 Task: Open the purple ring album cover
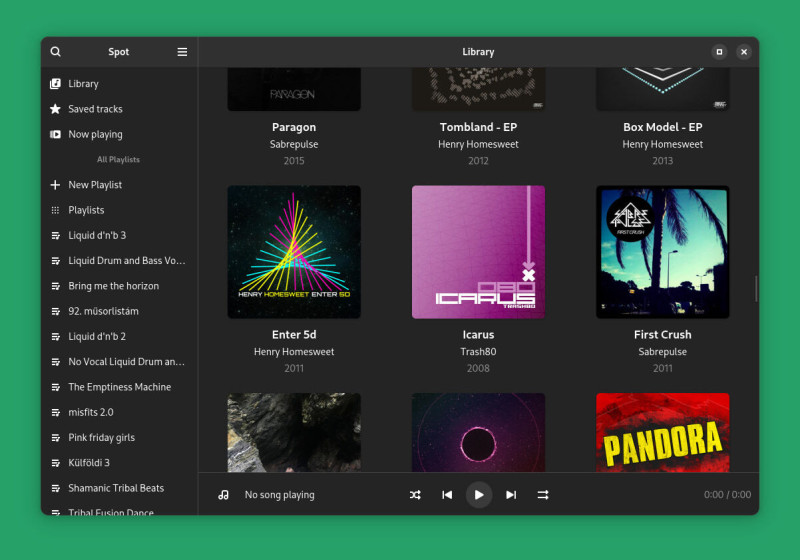tap(478, 432)
